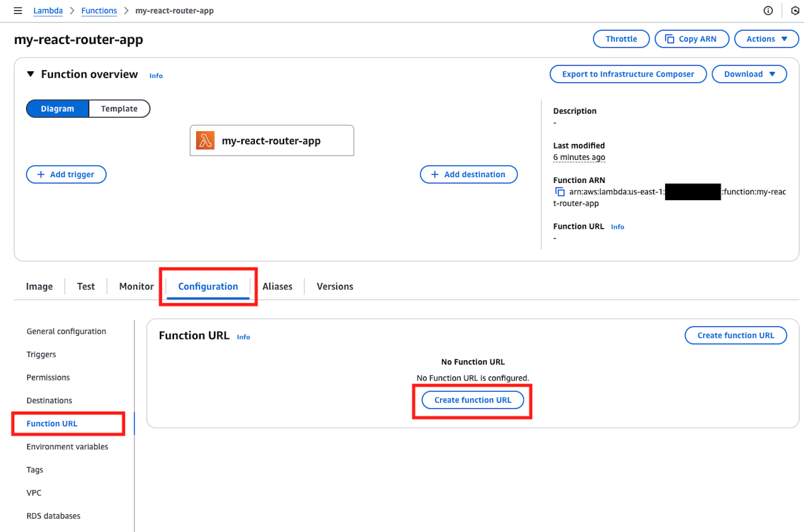Click the Throttle button
Screen dimensions: 804x532
pos(621,39)
